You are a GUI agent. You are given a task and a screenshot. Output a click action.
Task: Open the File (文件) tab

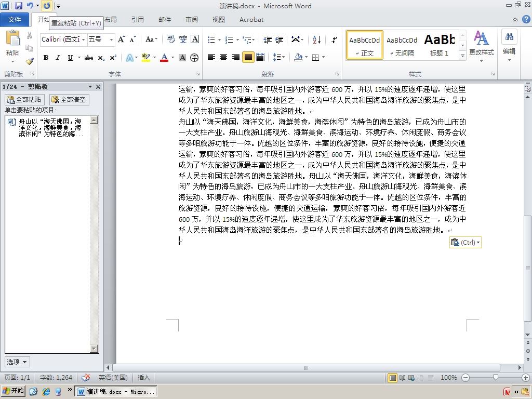[x=14, y=20]
